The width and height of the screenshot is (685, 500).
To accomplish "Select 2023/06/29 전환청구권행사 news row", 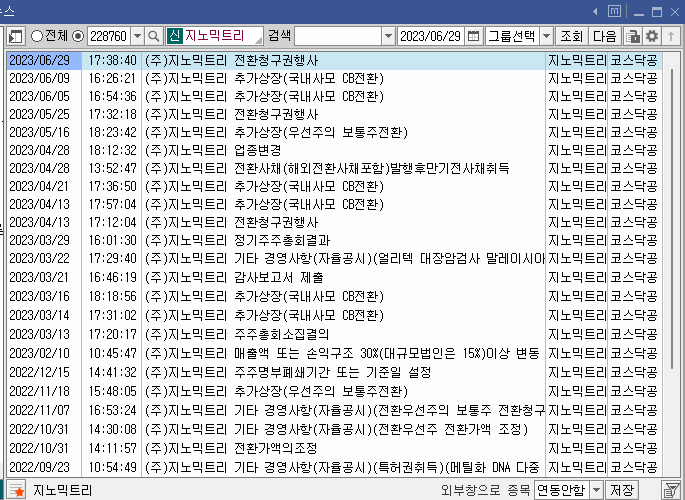I will [334, 61].
